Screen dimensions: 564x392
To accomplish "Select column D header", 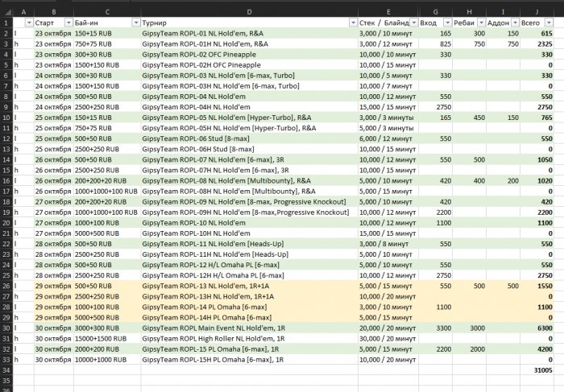I will pos(248,11).
